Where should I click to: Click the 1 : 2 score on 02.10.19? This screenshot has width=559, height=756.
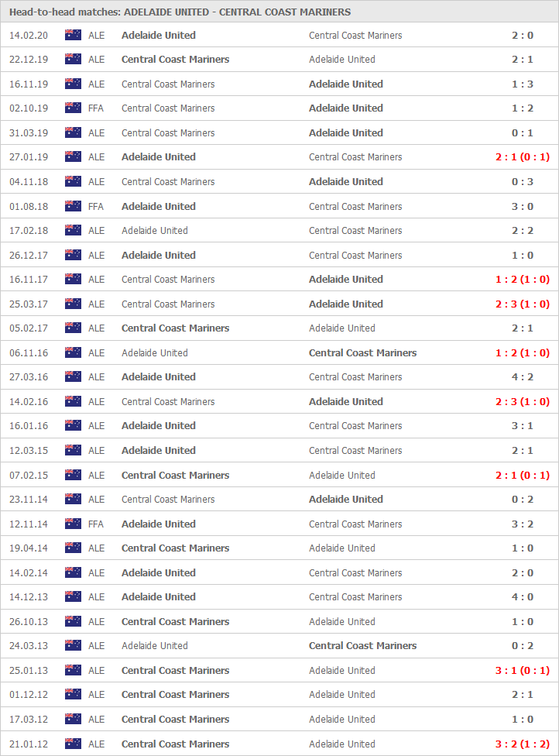point(523,108)
